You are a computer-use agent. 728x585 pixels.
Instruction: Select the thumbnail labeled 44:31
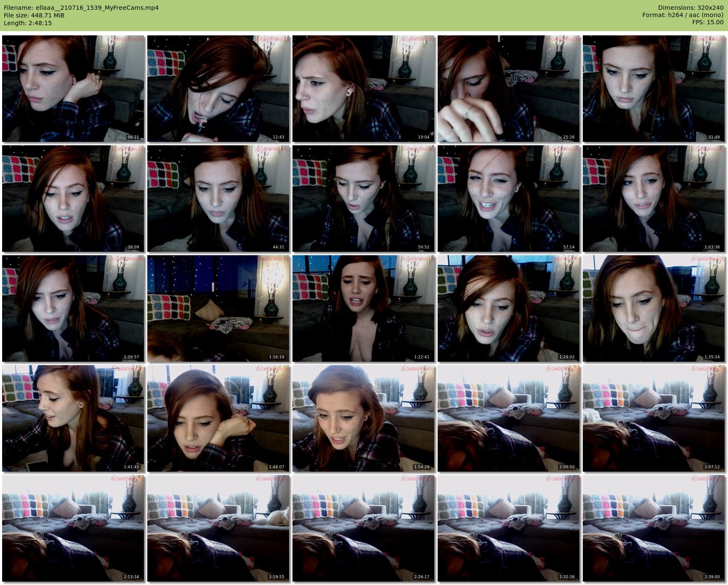pyautogui.click(x=218, y=199)
